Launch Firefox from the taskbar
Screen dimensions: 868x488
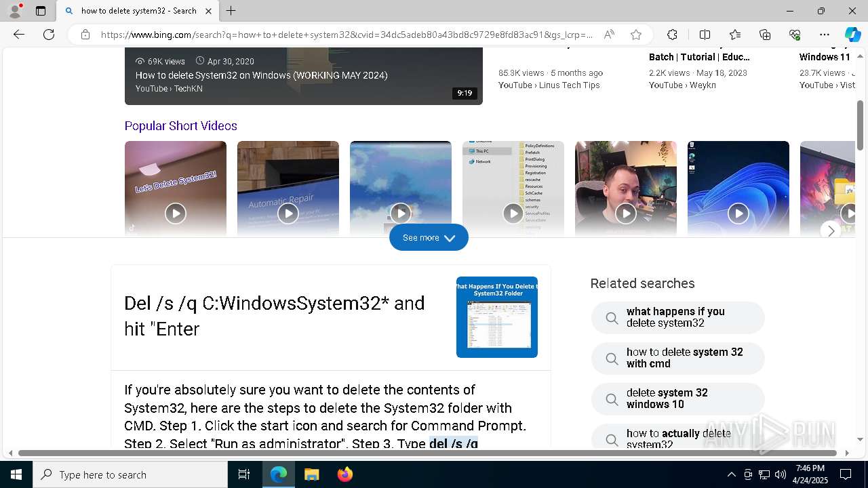coord(344,474)
